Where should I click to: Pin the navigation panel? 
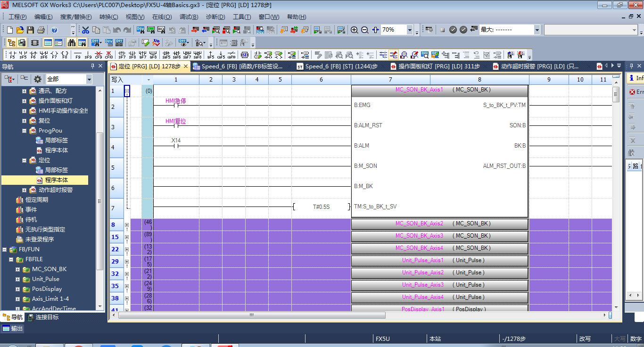pyautogui.click(x=92, y=66)
